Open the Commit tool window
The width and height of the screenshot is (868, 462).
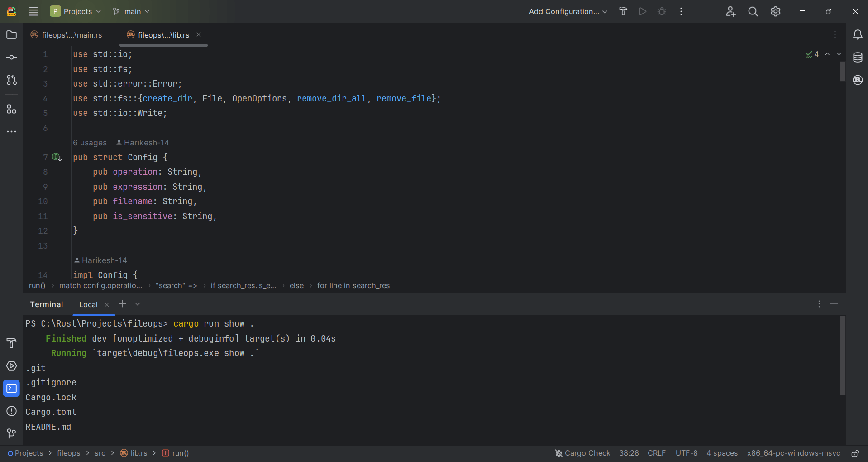[12, 58]
